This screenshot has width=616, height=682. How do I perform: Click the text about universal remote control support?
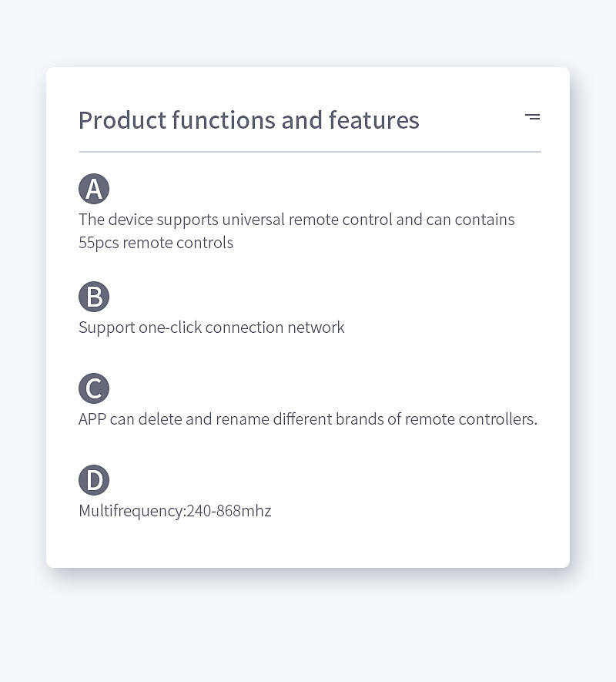click(x=296, y=231)
